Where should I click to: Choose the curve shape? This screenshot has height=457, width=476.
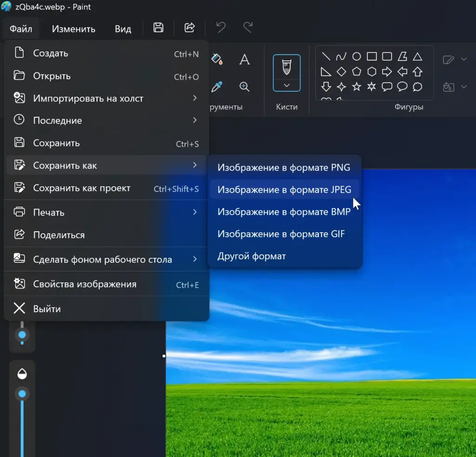[x=341, y=56]
